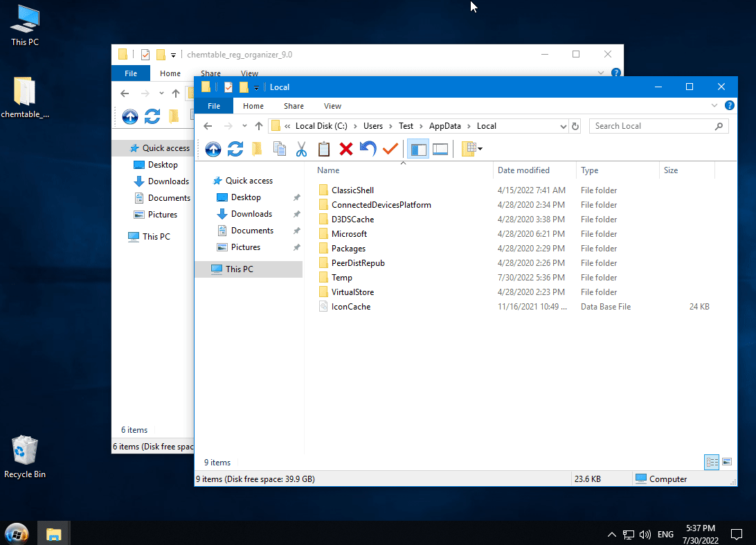
Task: Select Downloads in chemtable_reg_organizer nav pane
Action: (x=168, y=181)
